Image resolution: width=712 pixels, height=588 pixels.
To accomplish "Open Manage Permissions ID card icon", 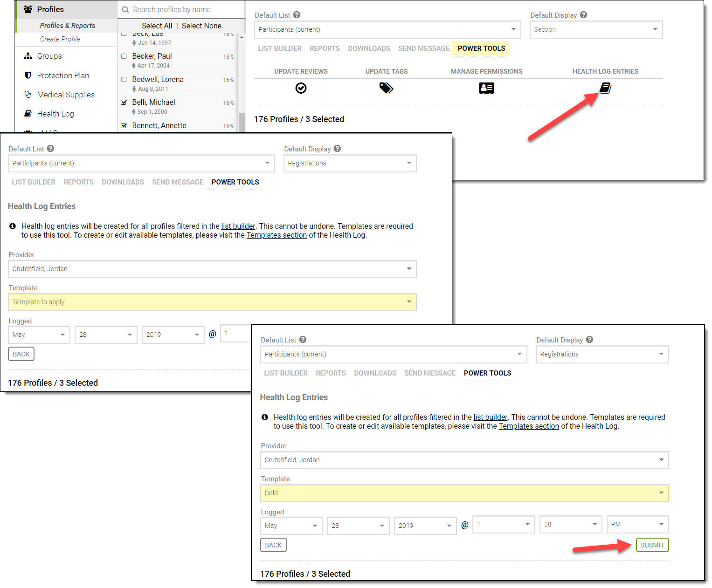I will click(486, 88).
